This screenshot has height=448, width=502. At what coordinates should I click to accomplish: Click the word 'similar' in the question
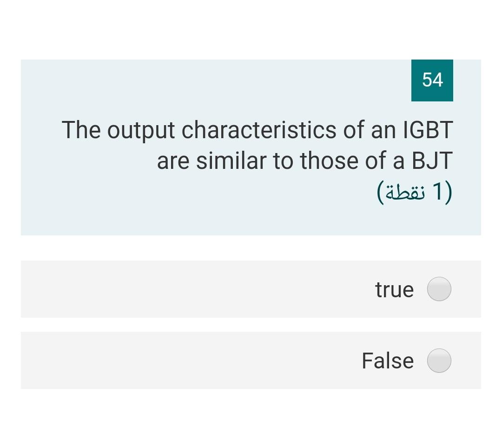pos(231,160)
